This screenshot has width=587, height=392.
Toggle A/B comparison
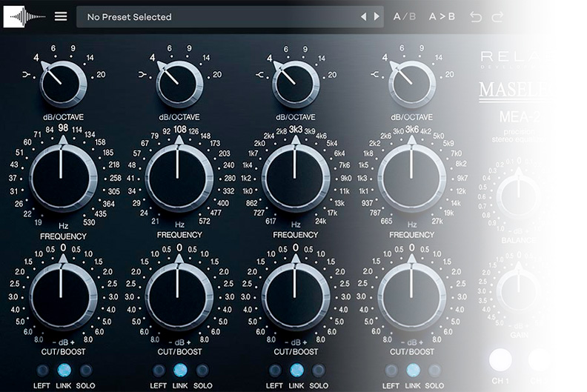405,16
